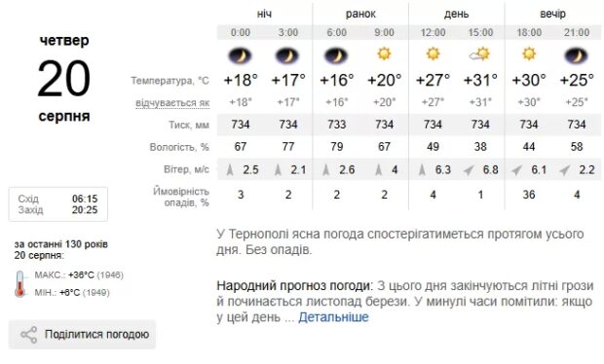
Task: Click the sun icon at 9:00
Action: pos(384,54)
